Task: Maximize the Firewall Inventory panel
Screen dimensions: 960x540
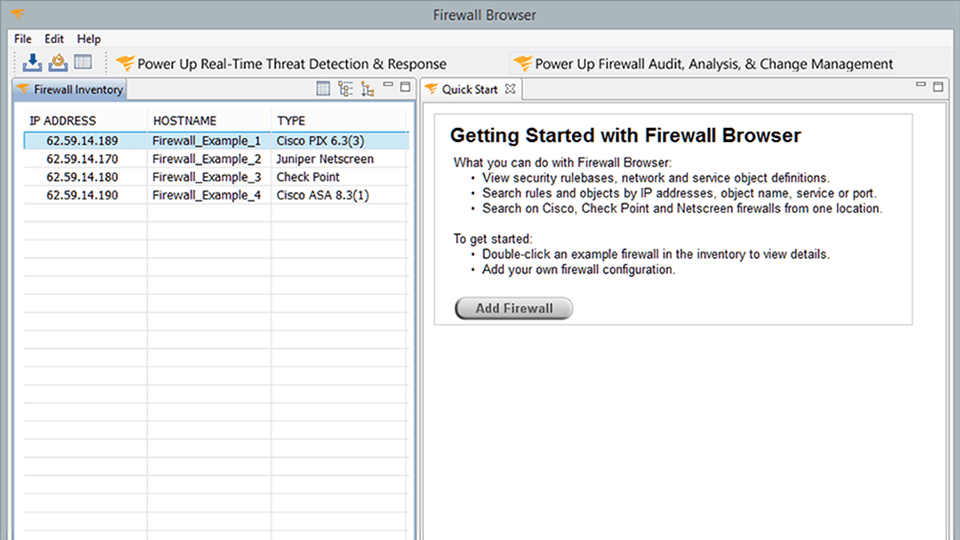Action: pyautogui.click(x=405, y=87)
